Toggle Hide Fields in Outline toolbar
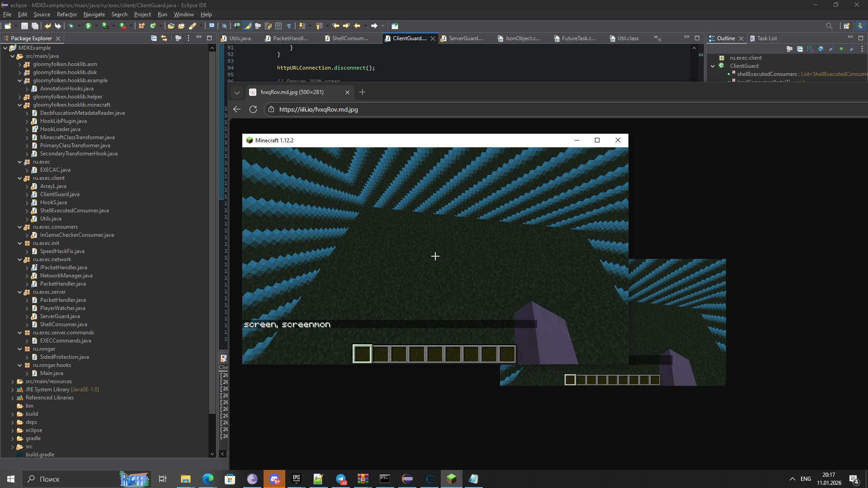Image resolution: width=868 pixels, height=488 pixels. [821, 49]
